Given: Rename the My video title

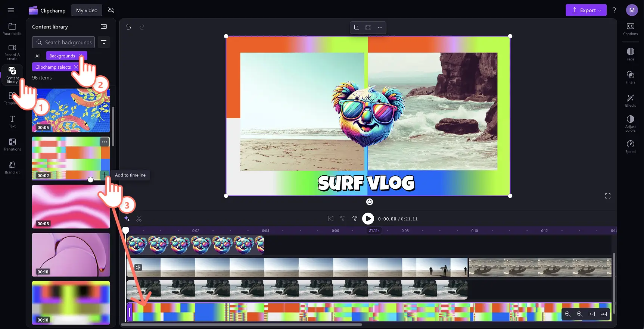Looking at the screenshot, I should tap(87, 10).
